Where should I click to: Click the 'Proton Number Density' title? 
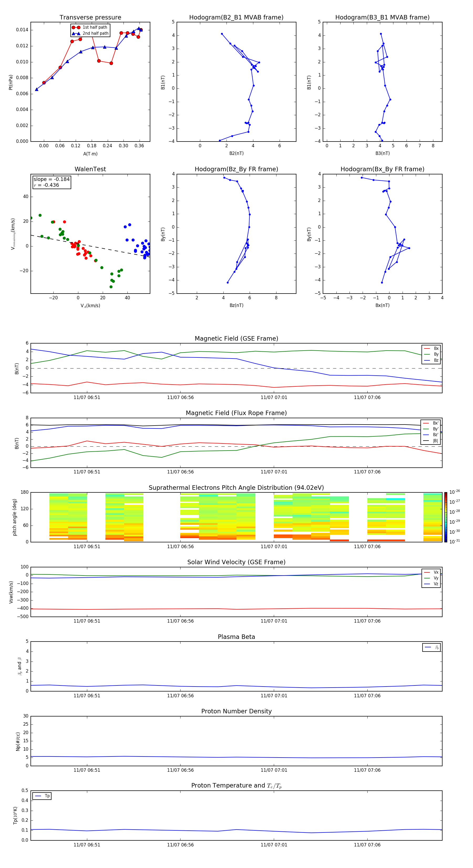click(x=236, y=711)
